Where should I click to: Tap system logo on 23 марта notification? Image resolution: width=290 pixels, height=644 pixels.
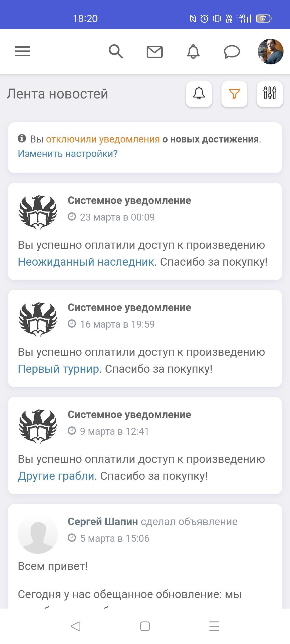pyautogui.click(x=38, y=212)
